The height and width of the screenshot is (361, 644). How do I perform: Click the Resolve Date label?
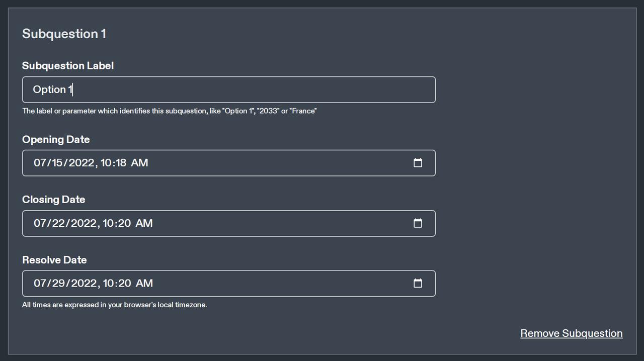point(54,260)
